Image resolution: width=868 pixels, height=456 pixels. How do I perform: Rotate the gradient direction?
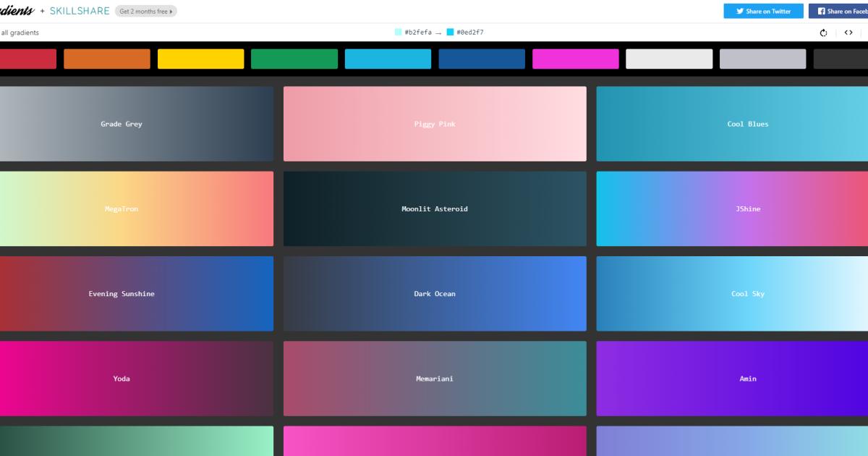pos(822,32)
